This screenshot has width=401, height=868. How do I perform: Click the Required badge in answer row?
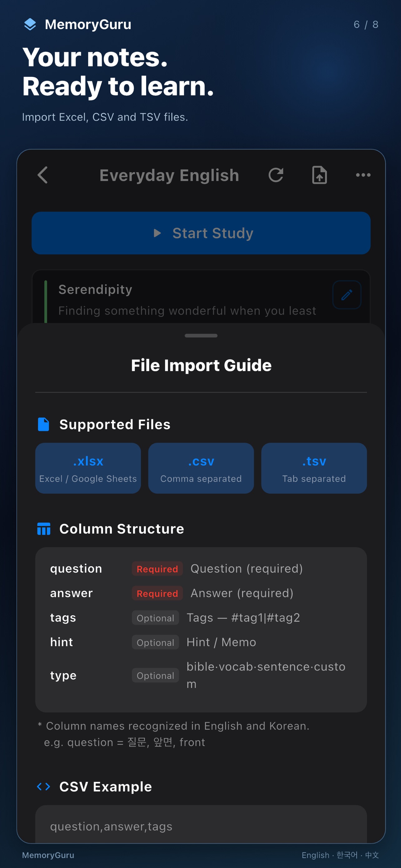tap(157, 593)
